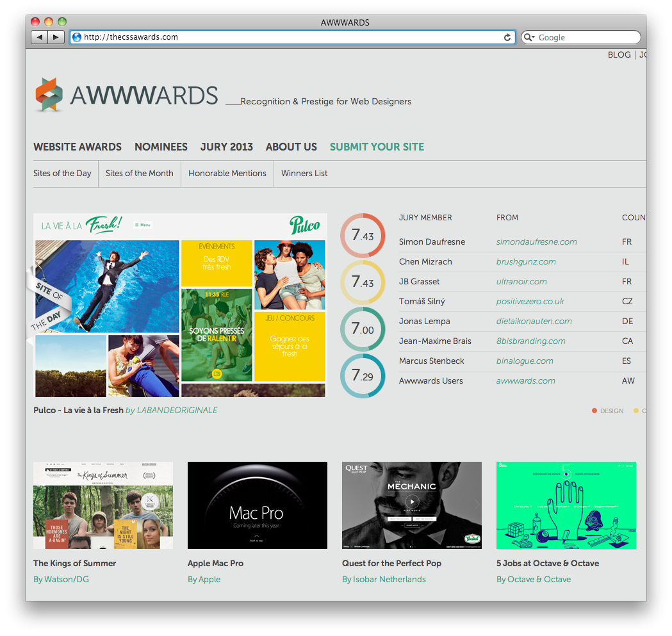Viewport: 672px width, 636px height.
Task: Select jury member Jonas Lempa
Action: (x=424, y=321)
